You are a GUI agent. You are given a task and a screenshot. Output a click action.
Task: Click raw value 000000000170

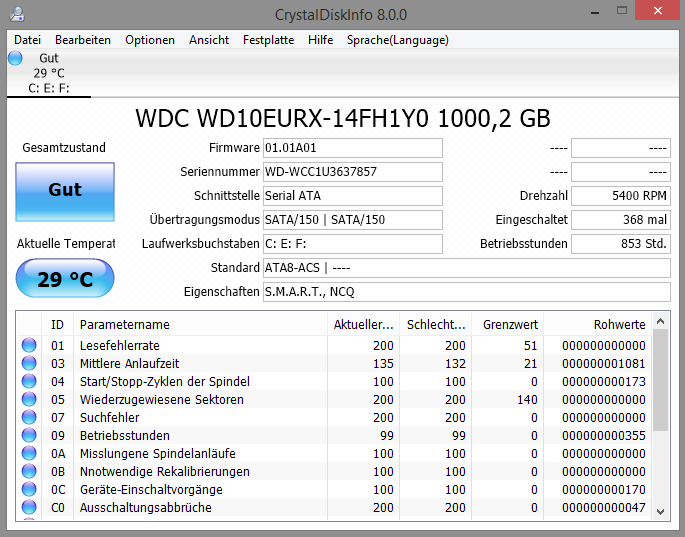604,489
